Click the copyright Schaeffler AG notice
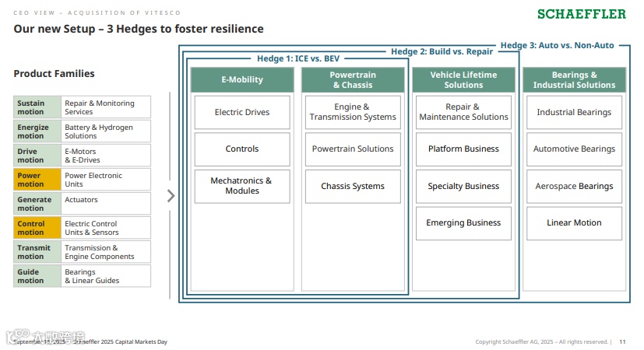Viewport: 644px width, 350px height. point(543,341)
